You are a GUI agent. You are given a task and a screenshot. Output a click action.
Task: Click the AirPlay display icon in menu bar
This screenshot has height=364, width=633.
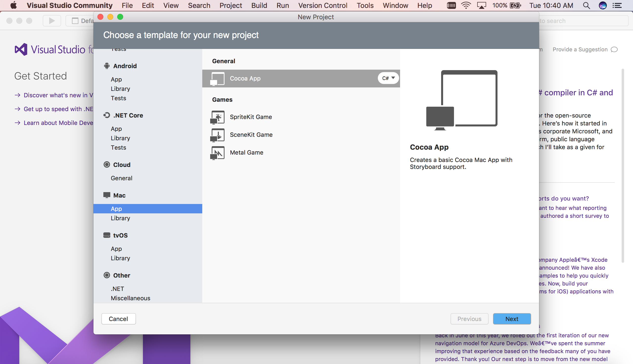tap(481, 5)
